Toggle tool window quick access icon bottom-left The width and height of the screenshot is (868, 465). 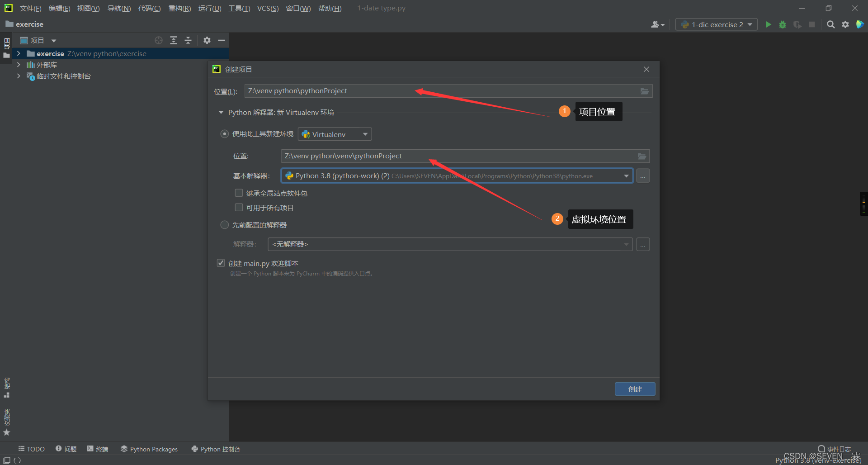pyautogui.click(x=7, y=460)
